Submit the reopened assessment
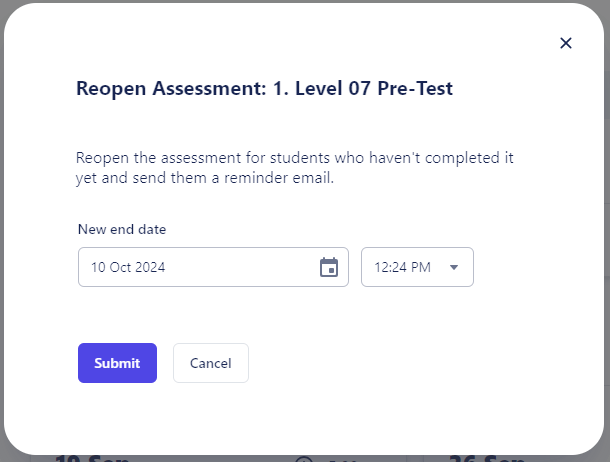The width and height of the screenshot is (610, 462). (117, 363)
